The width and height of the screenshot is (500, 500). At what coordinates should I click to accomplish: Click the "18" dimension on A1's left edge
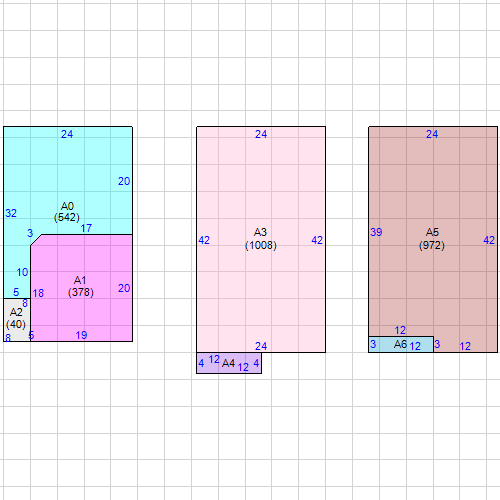click(38, 293)
